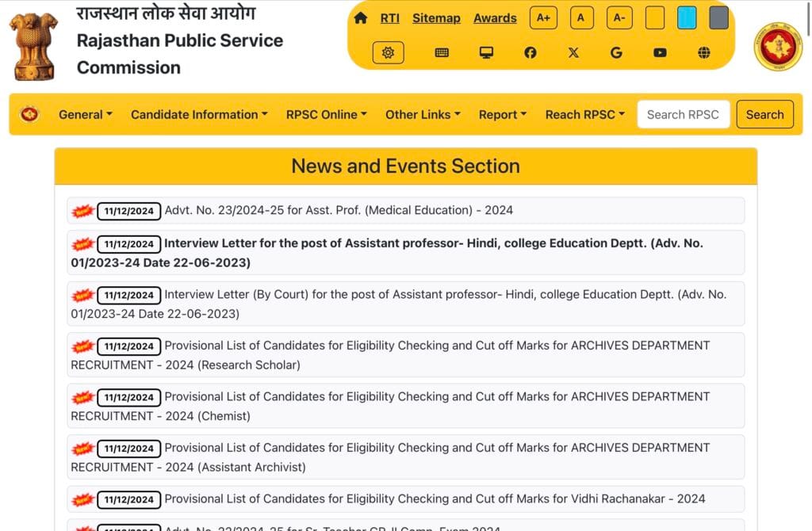This screenshot has height=531, width=812.
Task: Click the keyboard icon in header
Action: [x=442, y=52]
